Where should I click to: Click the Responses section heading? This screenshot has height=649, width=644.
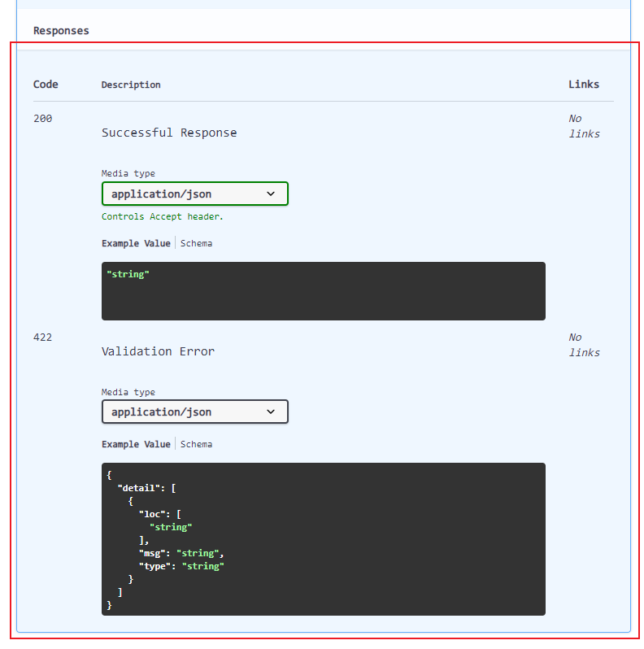tap(61, 31)
